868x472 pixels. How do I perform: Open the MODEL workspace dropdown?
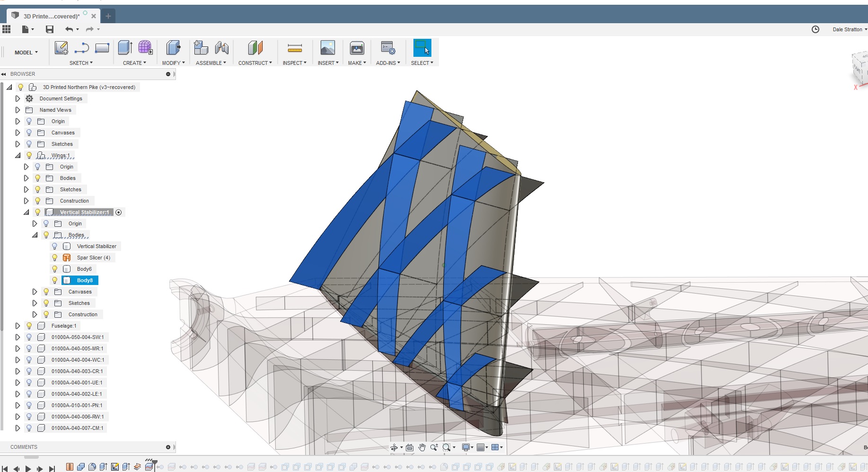point(25,52)
